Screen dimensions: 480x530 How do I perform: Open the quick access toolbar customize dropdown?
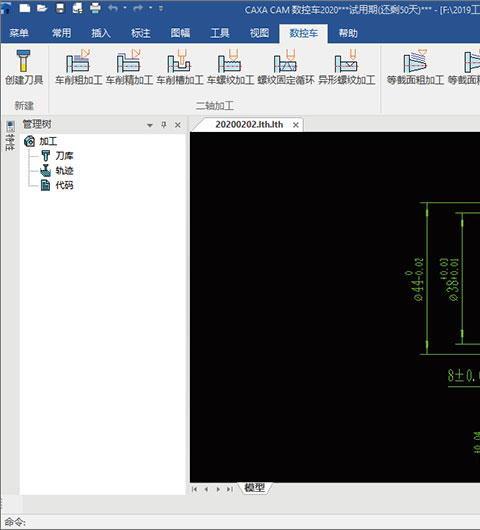point(161,8)
